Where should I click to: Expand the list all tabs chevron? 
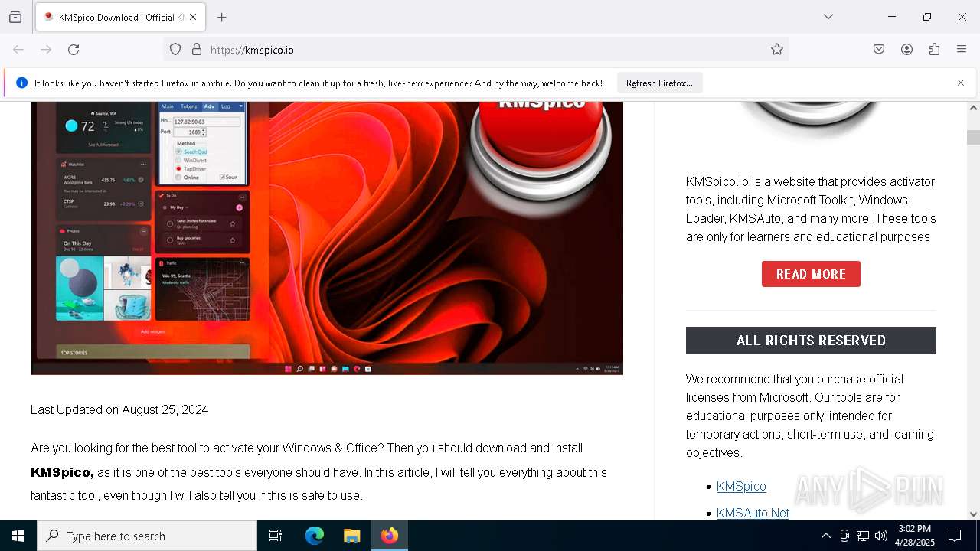click(828, 17)
